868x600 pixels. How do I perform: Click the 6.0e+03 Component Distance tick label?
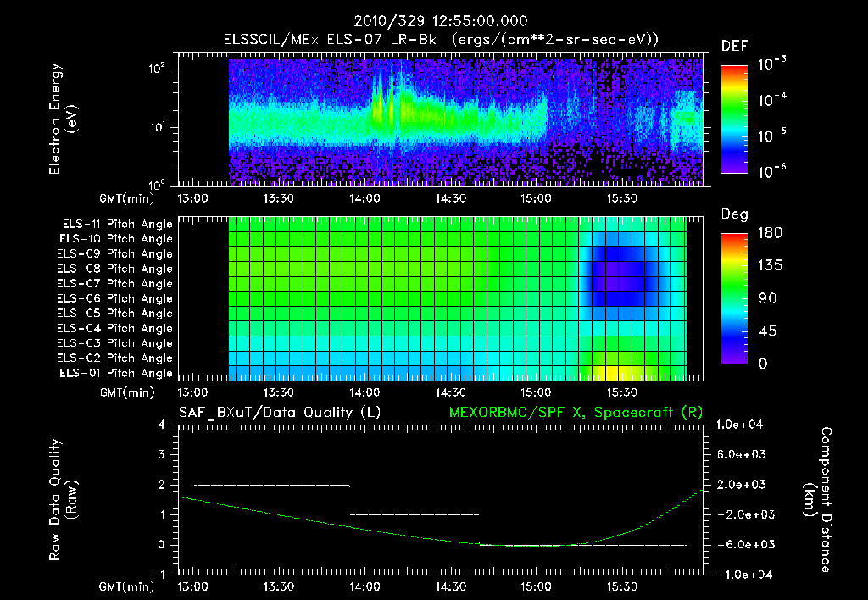click(x=743, y=454)
